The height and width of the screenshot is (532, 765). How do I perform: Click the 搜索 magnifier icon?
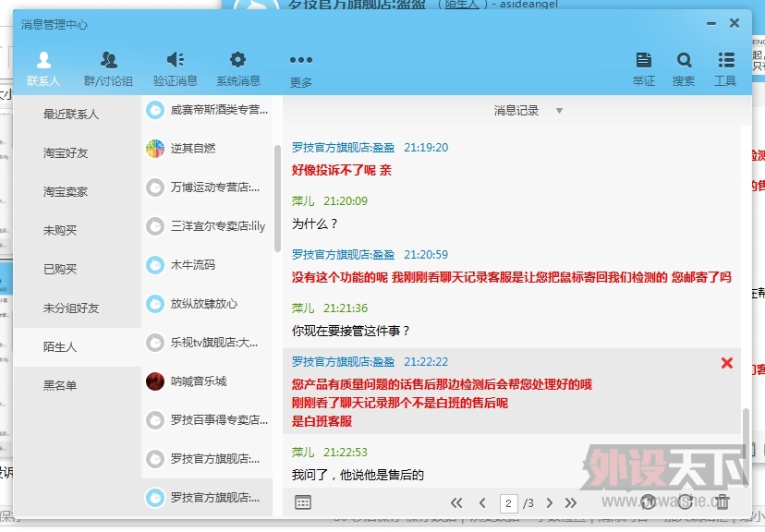684,60
